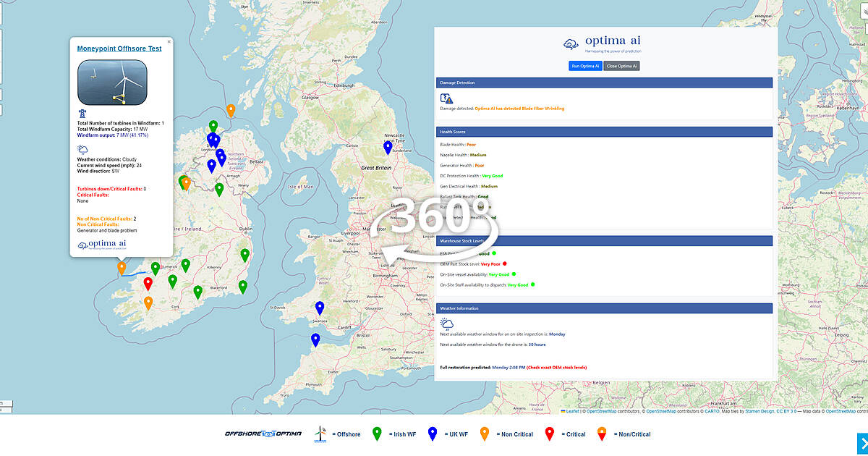Close the Moneypoint windfarm popup

click(x=169, y=42)
